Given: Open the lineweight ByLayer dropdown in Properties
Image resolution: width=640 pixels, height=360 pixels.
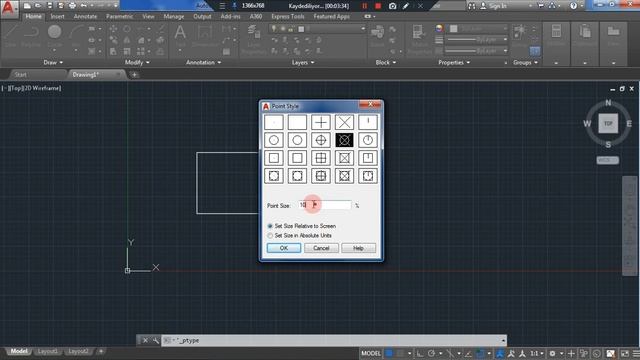Looking at the screenshot, I should (476, 40).
